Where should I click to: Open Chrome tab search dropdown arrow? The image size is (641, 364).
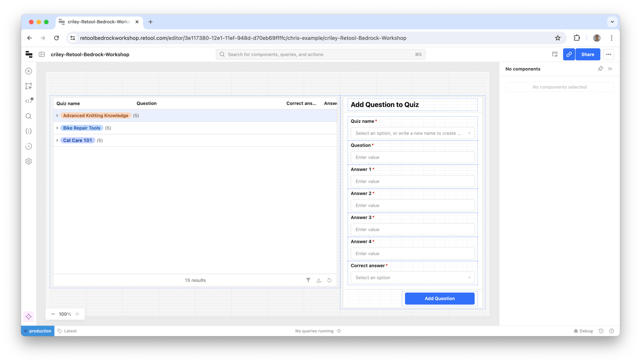tap(612, 22)
